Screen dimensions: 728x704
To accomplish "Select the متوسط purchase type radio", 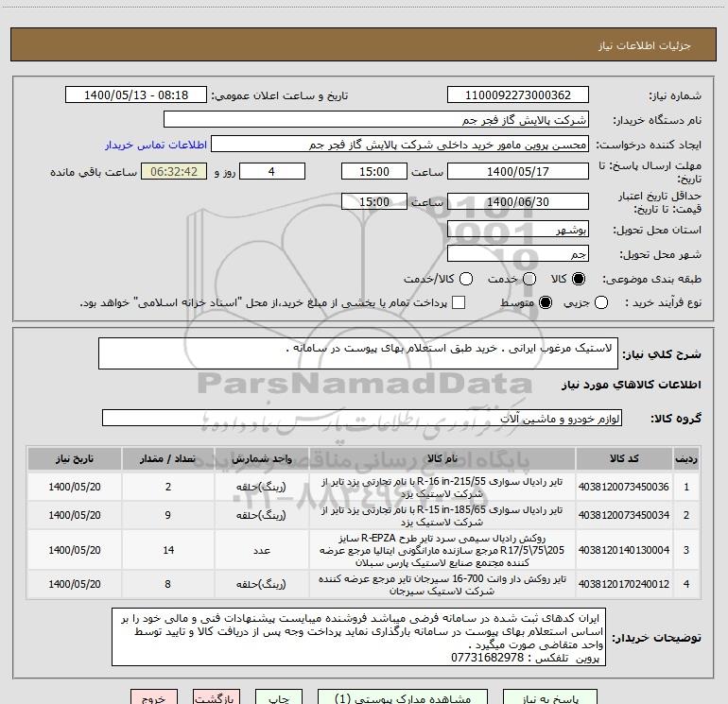I will (546, 302).
